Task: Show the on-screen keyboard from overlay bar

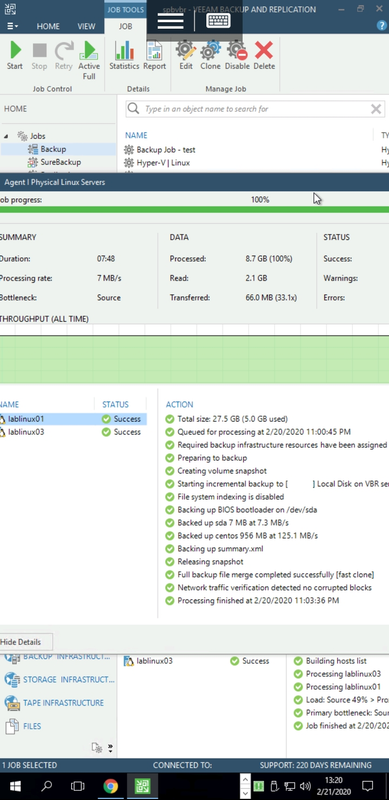Action: pyautogui.click(x=218, y=20)
